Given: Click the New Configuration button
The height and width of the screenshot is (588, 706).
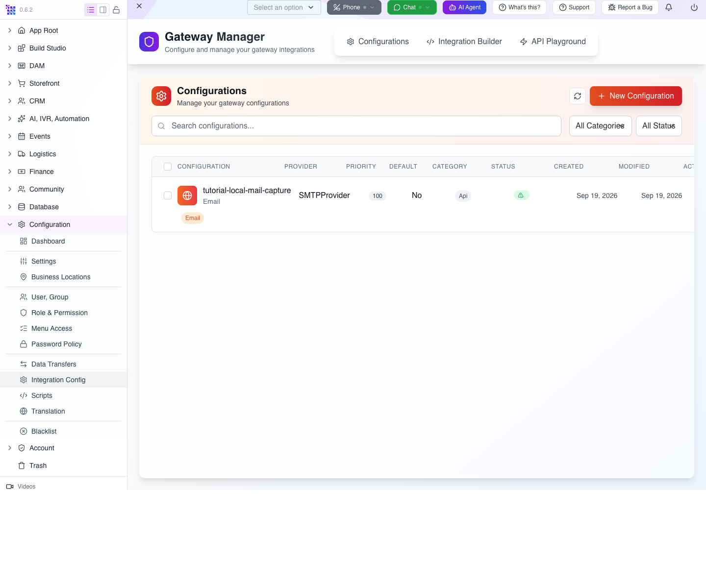Looking at the screenshot, I should pyautogui.click(x=636, y=96).
